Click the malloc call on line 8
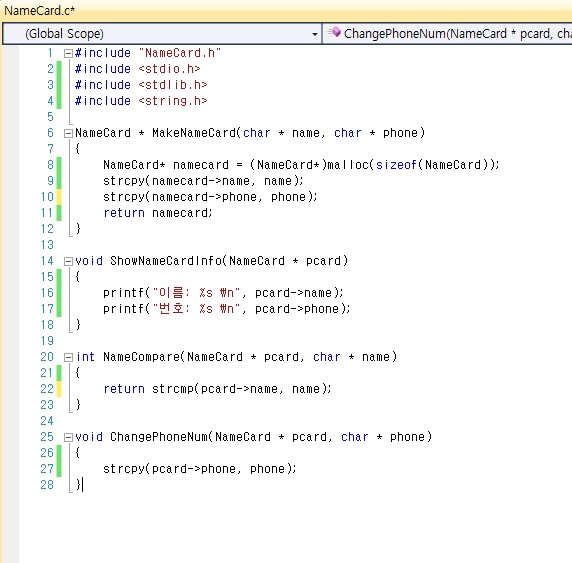The height and width of the screenshot is (563, 572). coord(348,165)
